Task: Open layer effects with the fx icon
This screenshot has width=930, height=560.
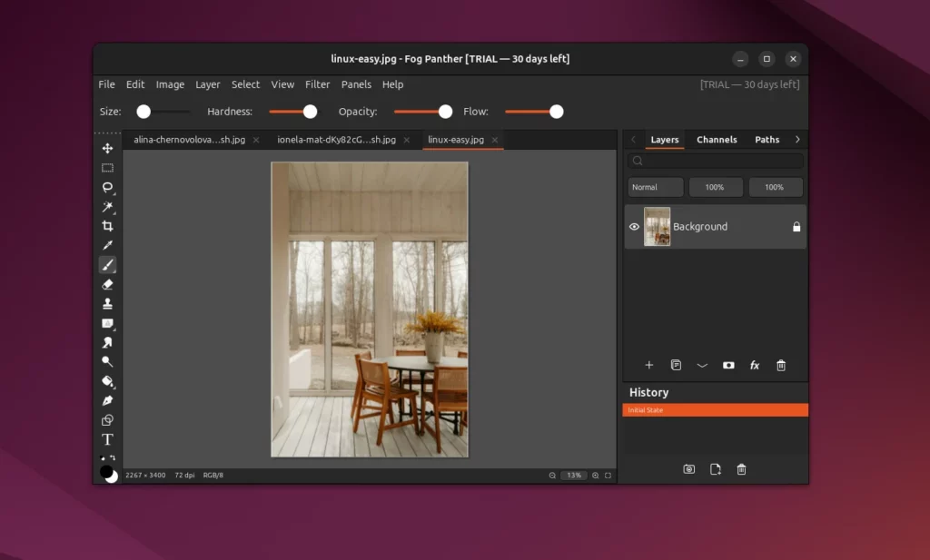Action: (x=755, y=365)
